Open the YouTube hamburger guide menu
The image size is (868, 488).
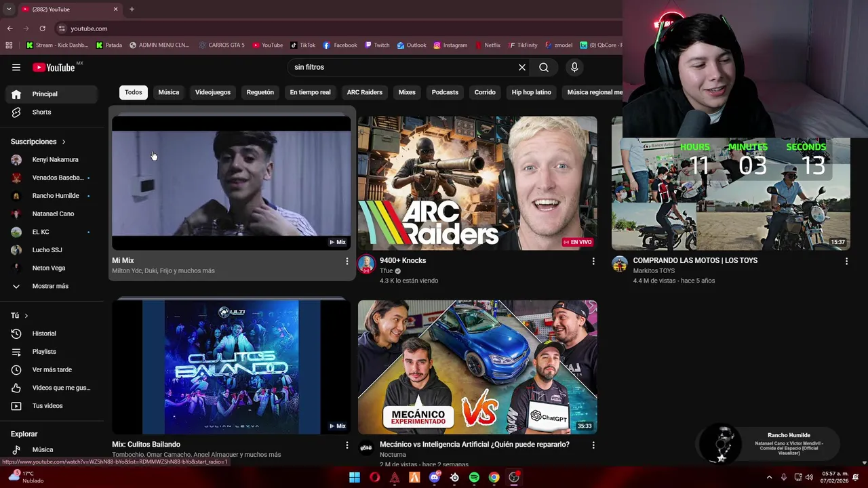(x=16, y=67)
